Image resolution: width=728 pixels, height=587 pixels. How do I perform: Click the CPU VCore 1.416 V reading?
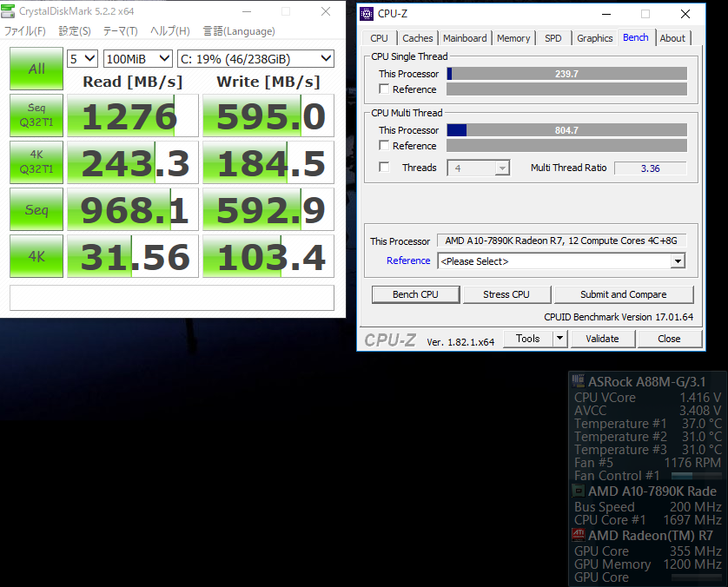(647, 398)
